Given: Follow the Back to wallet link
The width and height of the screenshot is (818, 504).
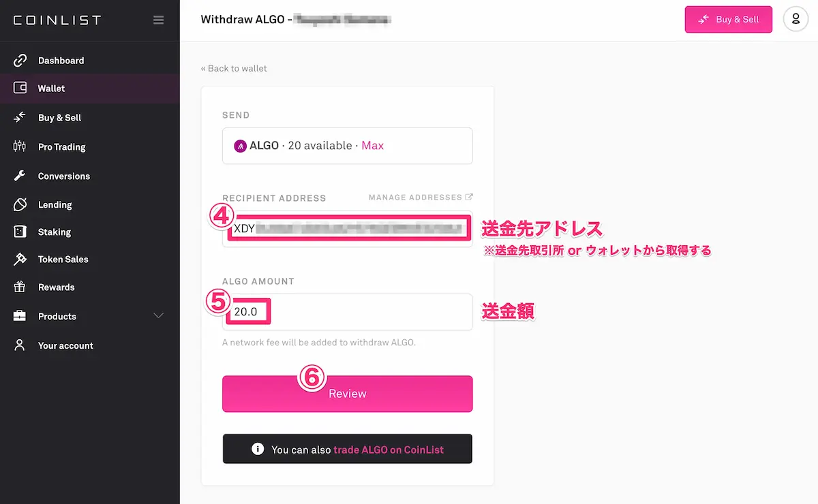Looking at the screenshot, I should click(x=234, y=68).
